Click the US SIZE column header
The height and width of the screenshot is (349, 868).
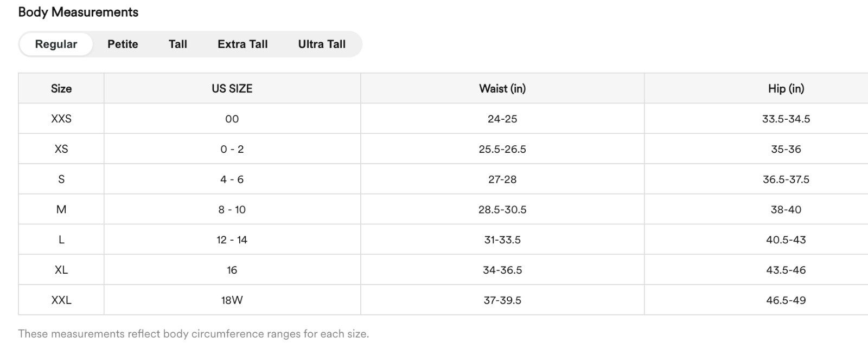tap(232, 88)
